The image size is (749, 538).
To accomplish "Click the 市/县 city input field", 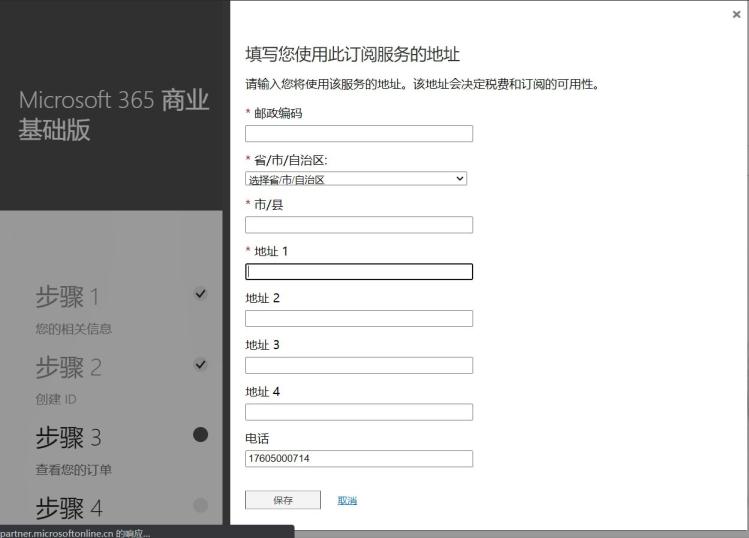I will pyautogui.click(x=359, y=225).
